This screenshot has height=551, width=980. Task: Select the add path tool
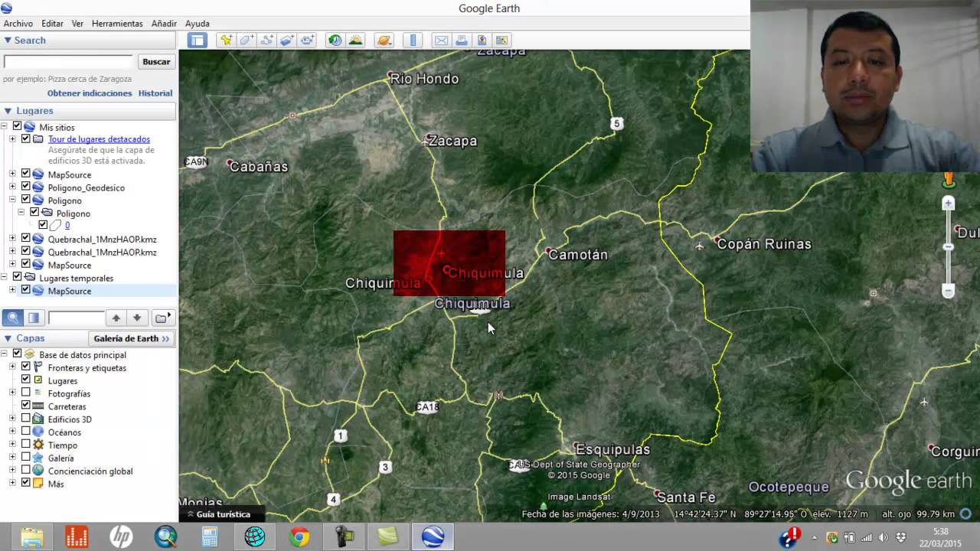tap(266, 41)
